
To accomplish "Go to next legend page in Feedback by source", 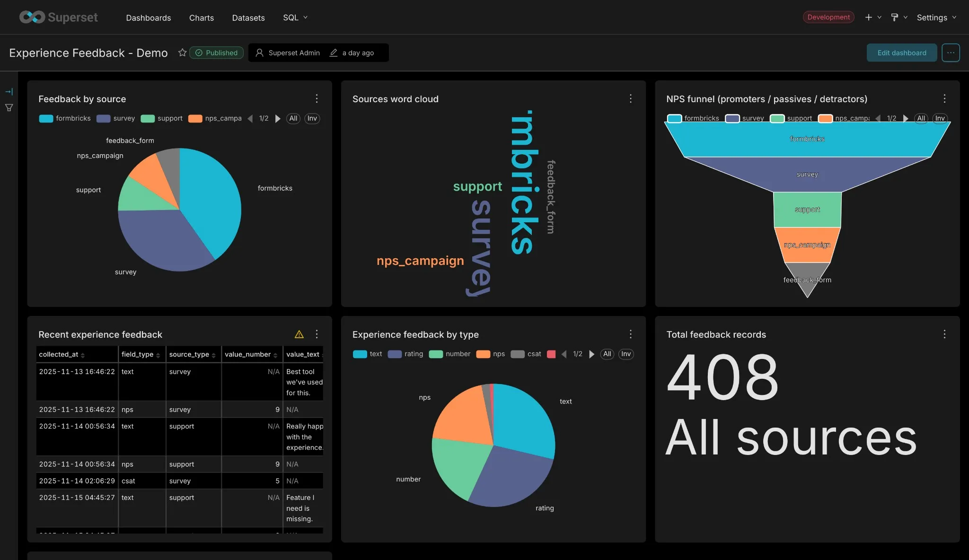I will pyautogui.click(x=278, y=118).
